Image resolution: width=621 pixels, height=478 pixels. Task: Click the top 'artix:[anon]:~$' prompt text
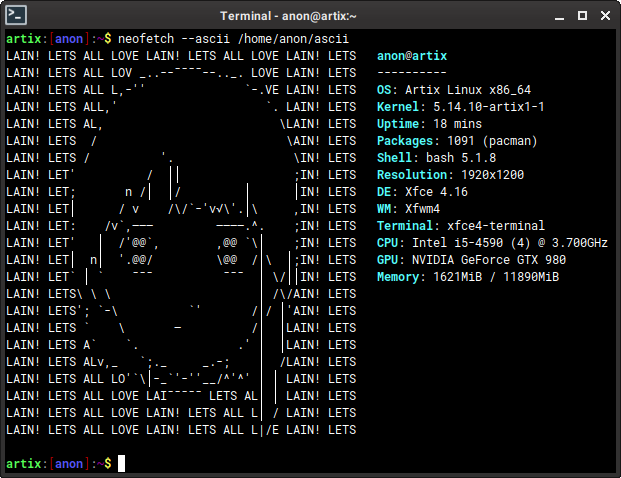pyautogui.click(x=59, y=39)
